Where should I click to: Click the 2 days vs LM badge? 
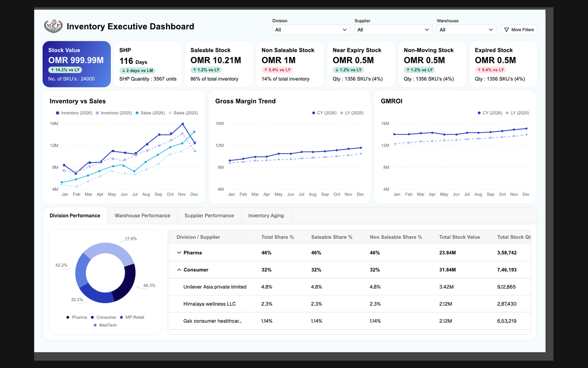(x=137, y=71)
